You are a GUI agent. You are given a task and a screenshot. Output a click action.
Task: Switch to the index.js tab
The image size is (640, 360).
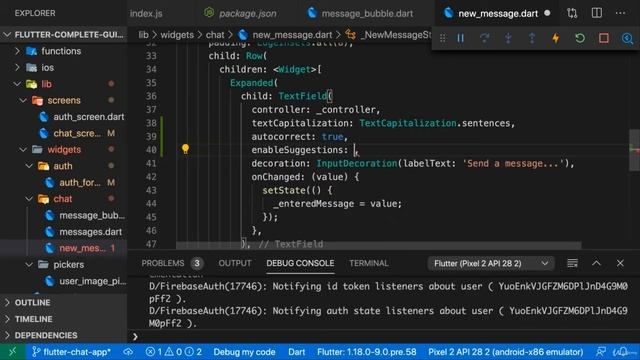click(146, 13)
